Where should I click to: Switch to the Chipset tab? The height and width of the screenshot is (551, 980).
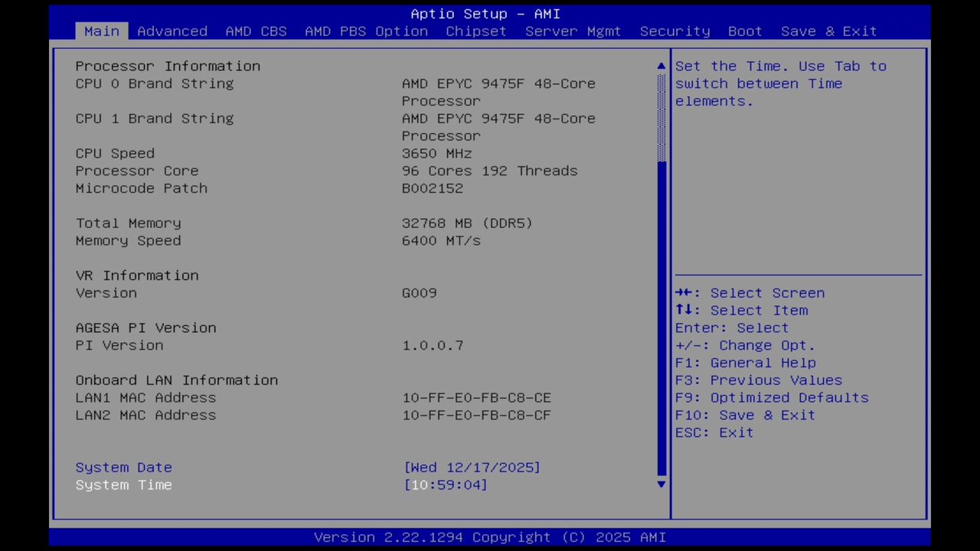[x=475, y=31]
